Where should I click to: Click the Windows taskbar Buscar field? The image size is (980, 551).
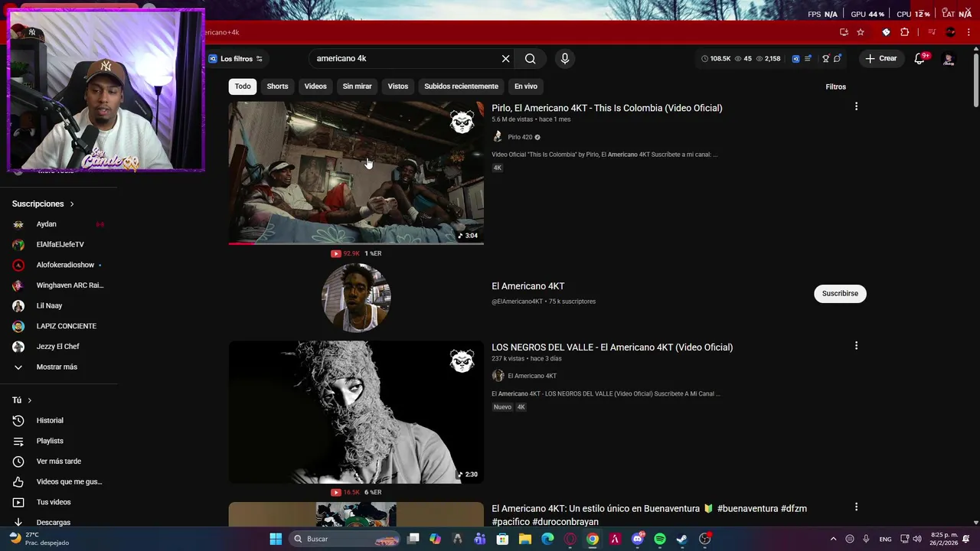pos(345,539)
